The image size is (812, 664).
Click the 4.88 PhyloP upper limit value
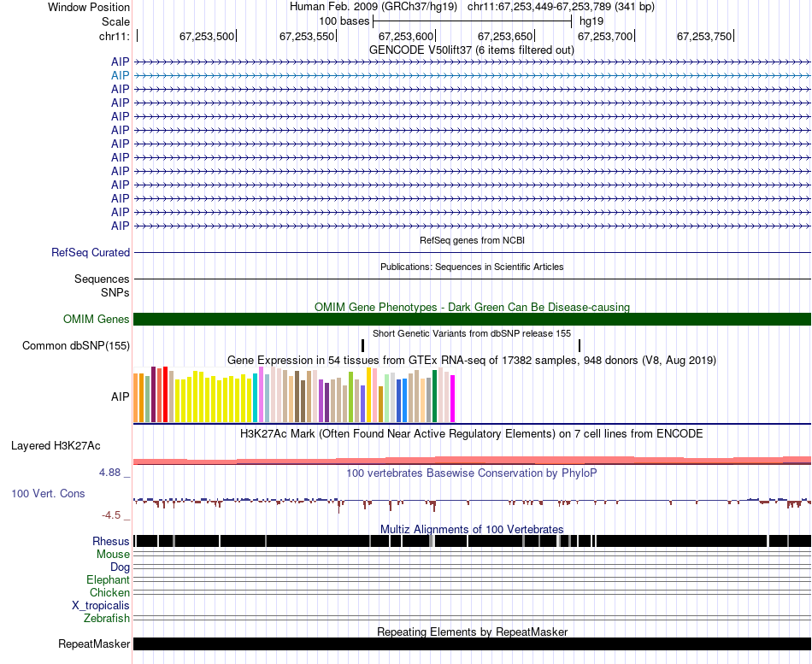109,473
